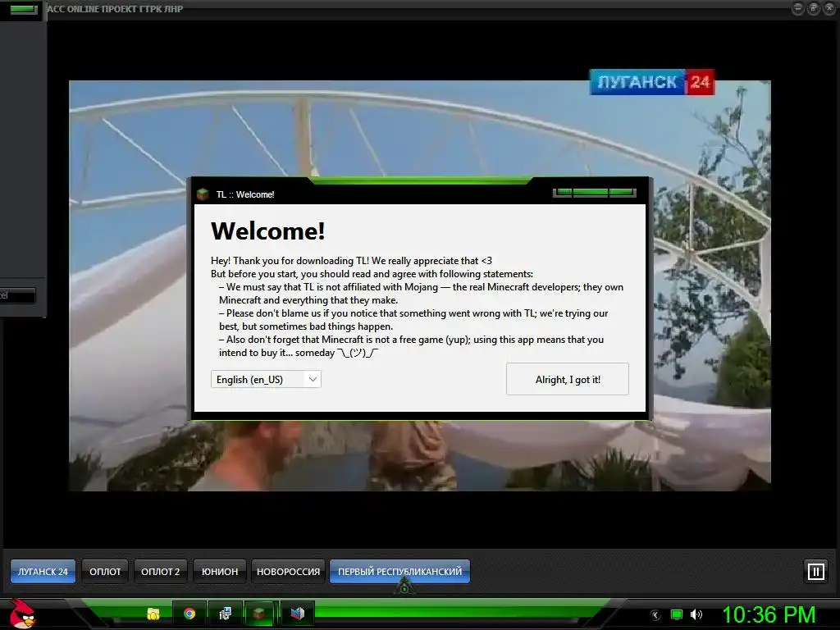Click the "Alright, I got it!" button
The width and height of the screenshot is (840, 630).
click(x=568, y=379)
